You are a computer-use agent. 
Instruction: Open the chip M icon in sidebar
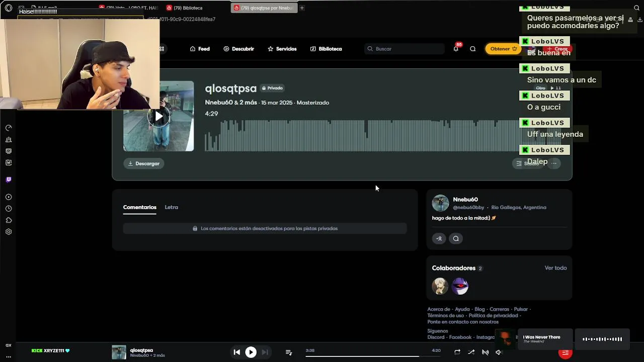point(9,162)
